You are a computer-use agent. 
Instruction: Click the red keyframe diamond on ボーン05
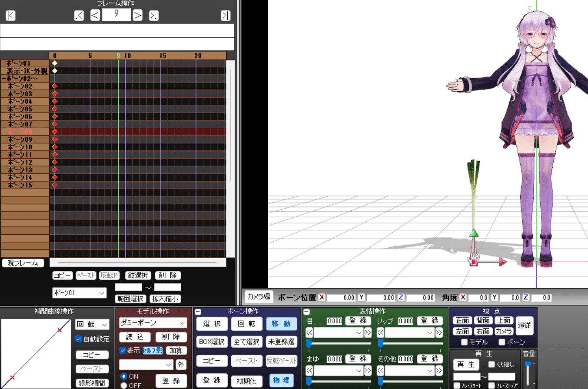[x=55, y=109]
